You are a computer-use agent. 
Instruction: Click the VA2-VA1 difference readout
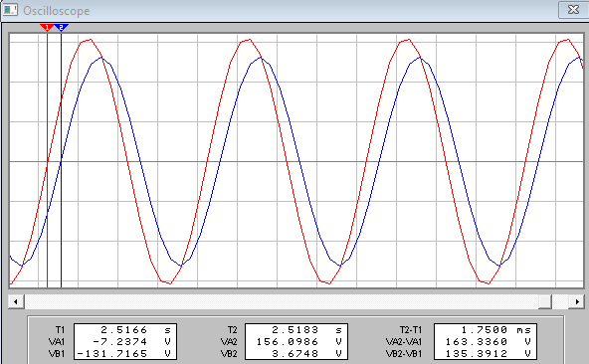[486, 342]
